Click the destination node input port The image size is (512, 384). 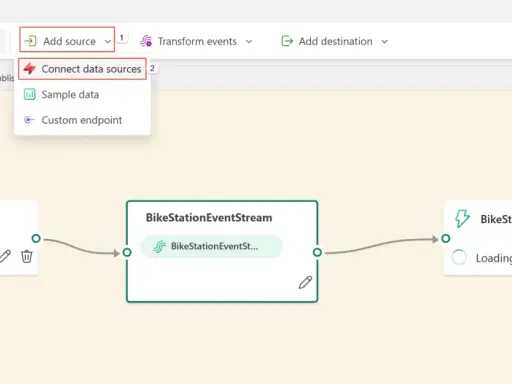446,239
